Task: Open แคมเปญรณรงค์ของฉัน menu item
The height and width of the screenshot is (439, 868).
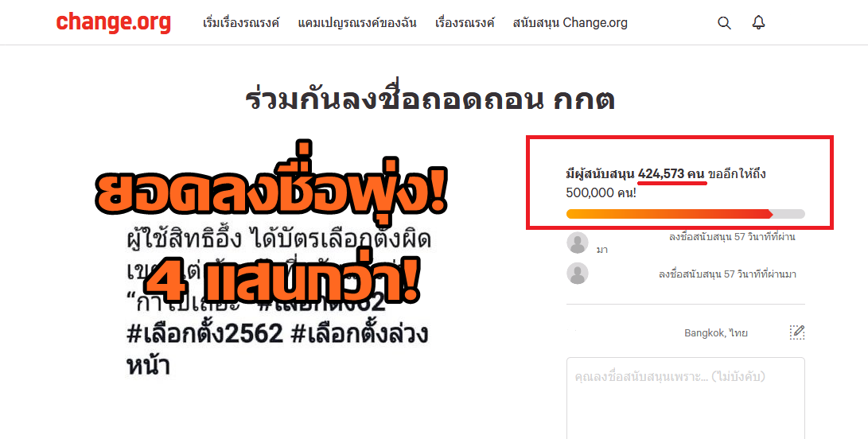Action: pyautogui.click(x=357, y=23)
